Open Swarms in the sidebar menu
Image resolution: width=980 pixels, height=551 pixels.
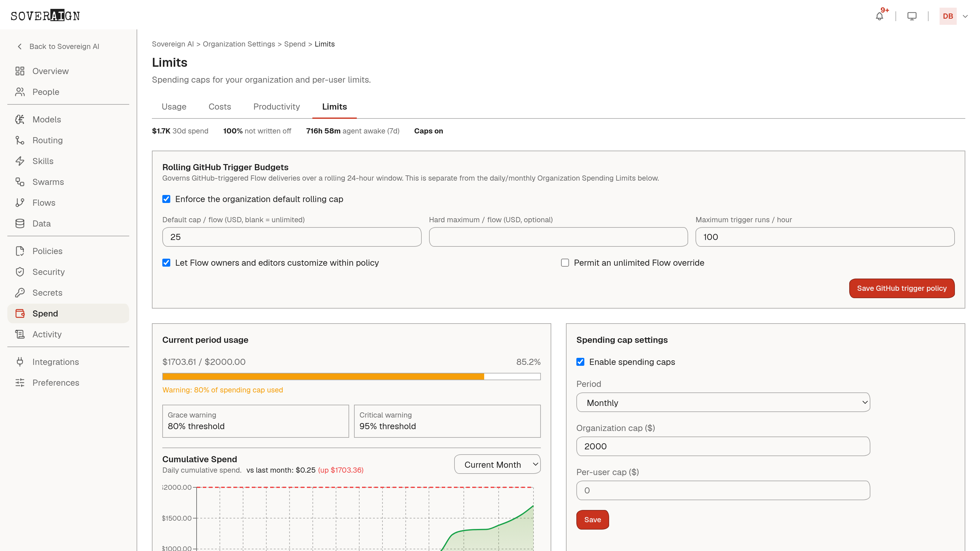(68, 182)
